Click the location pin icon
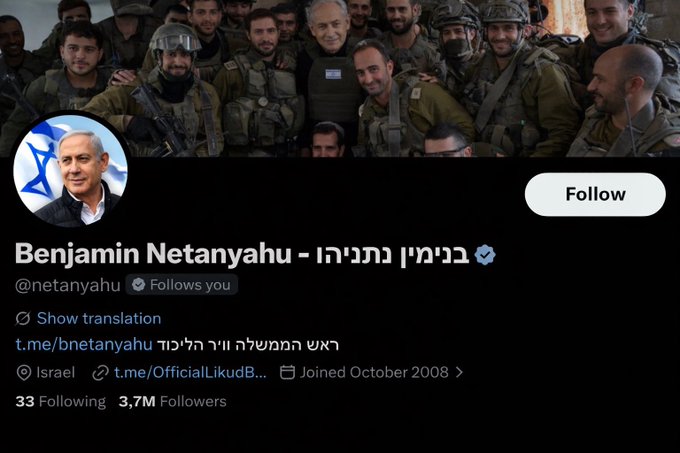The image size is (680, 453). click(x=23, y=373)
